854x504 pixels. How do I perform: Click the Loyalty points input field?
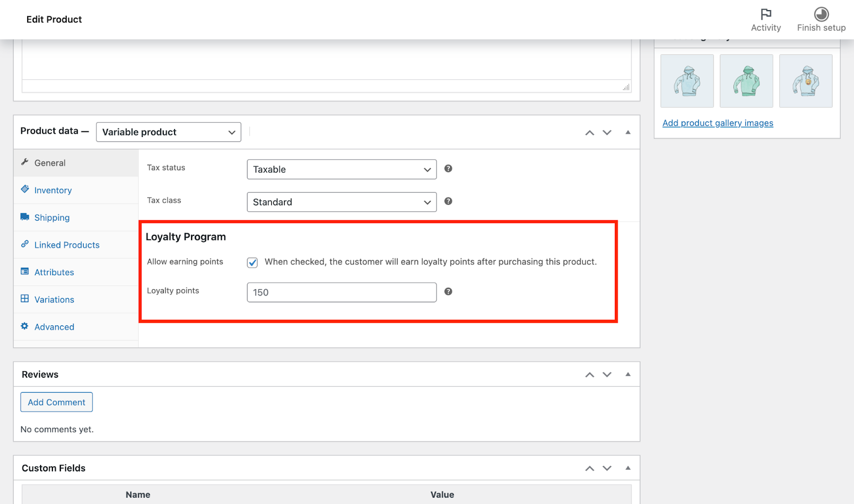coord(342,292)
